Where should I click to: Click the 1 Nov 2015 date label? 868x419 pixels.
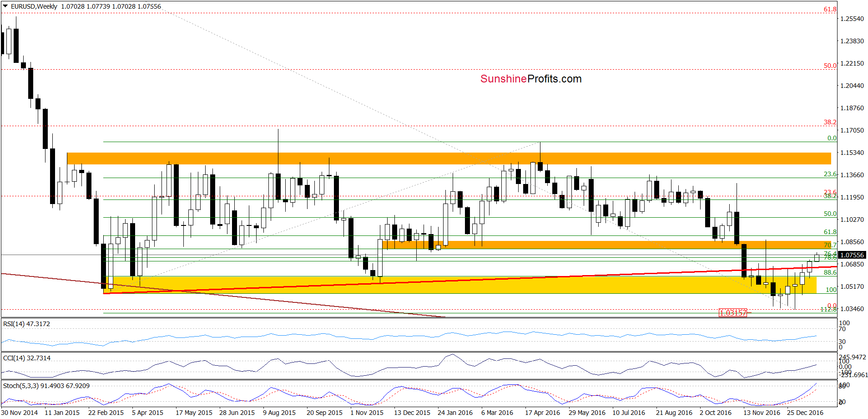pyautogui.click(x=367, y=413)
